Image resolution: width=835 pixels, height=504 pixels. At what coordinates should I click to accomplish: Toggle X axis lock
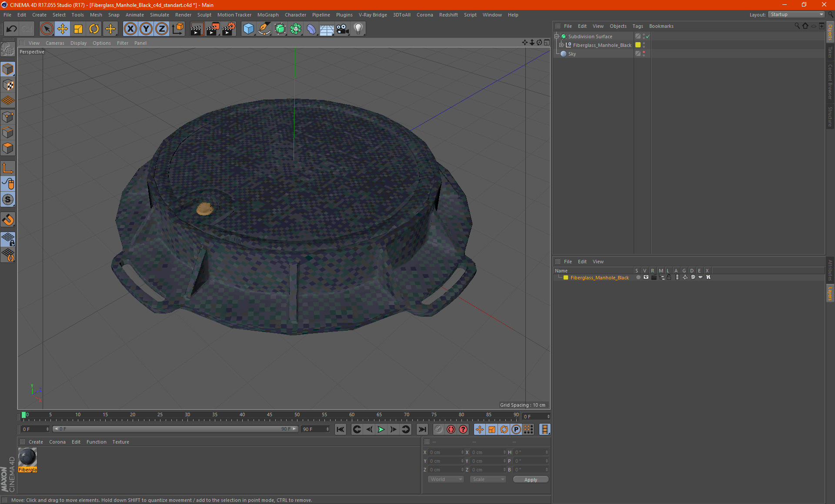click(x=130, y=29)
